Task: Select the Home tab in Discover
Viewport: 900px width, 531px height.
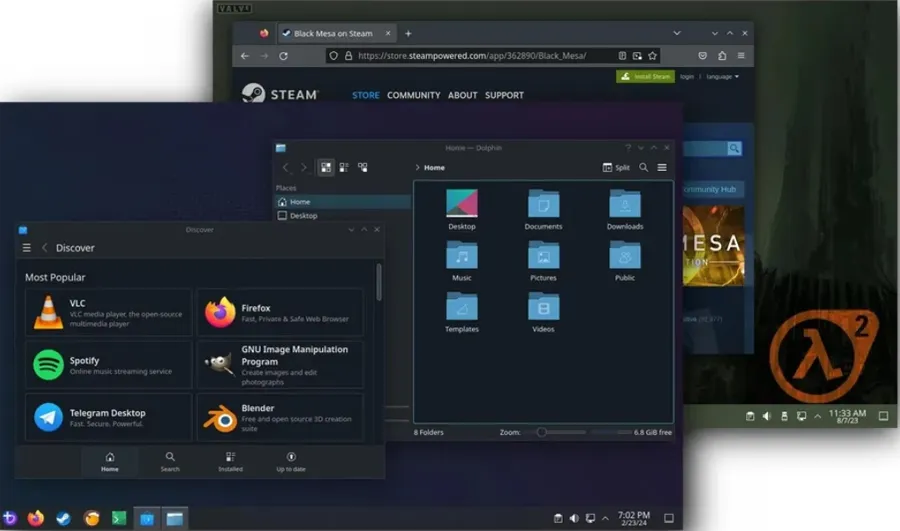Action: pyautogui.click(x=110, y=462)
